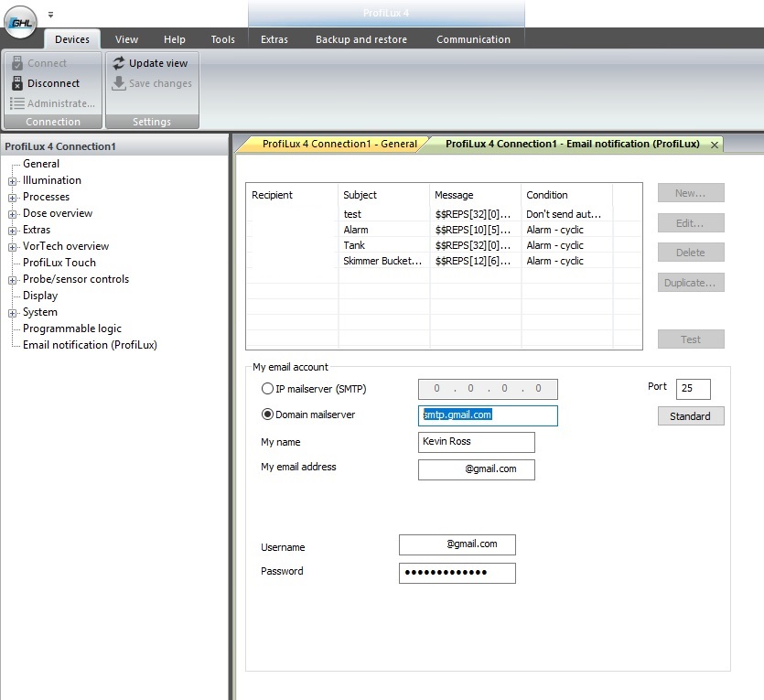The height and width of the screenshot is (700, 764).
Task: Open the Tools ribbon tab
Action: (x=222, y=39)
